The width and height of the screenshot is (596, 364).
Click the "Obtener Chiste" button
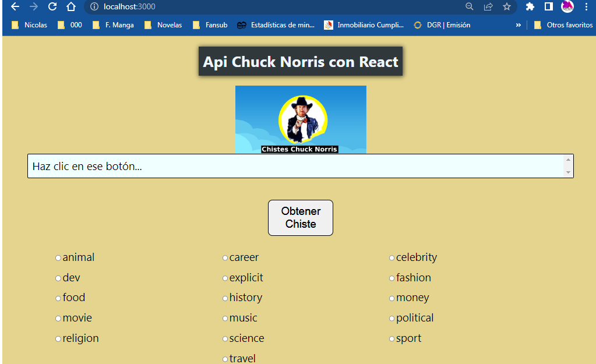tap(300, 217)
